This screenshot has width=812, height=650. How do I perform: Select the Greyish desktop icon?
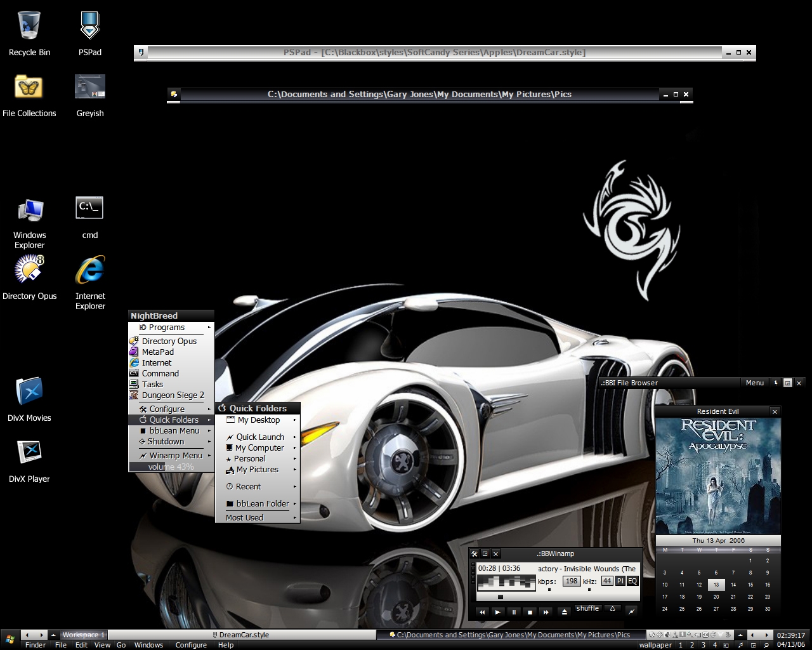[90, 96]
